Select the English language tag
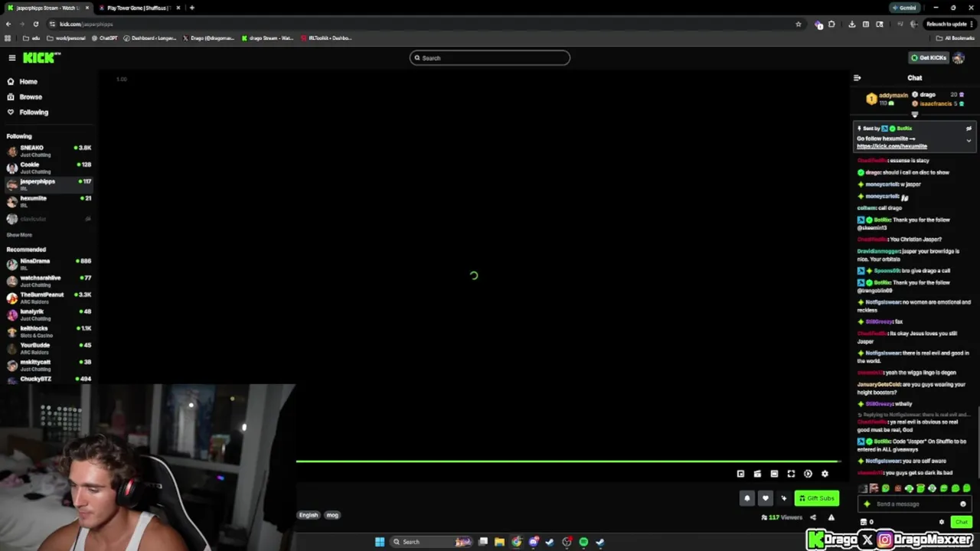980x551 pixels. click(x=309, y=515)
